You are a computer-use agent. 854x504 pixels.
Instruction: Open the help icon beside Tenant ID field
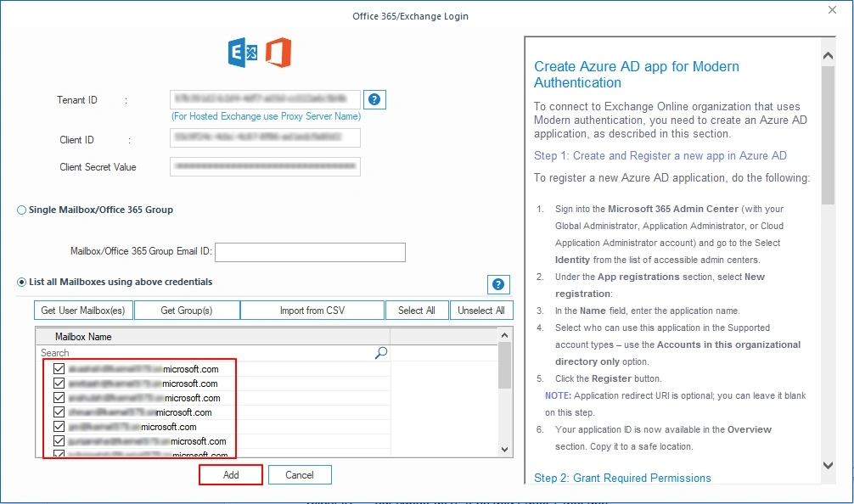(x=374, y=99)
